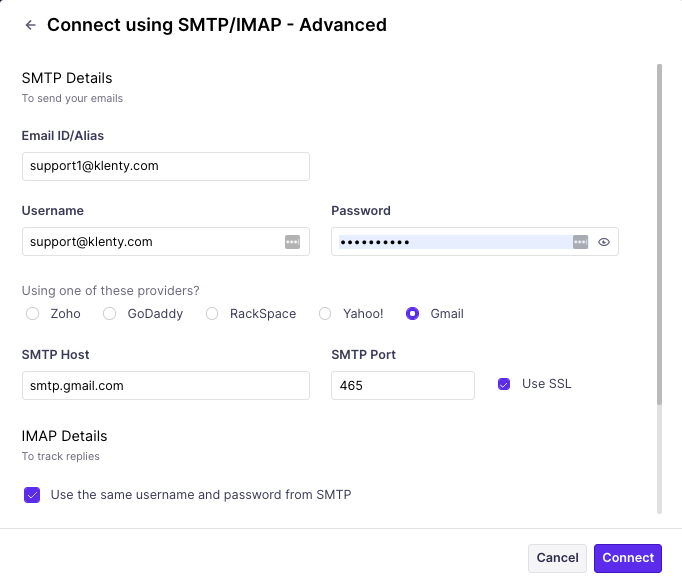Click the Gmail provider label

[447, 314]
